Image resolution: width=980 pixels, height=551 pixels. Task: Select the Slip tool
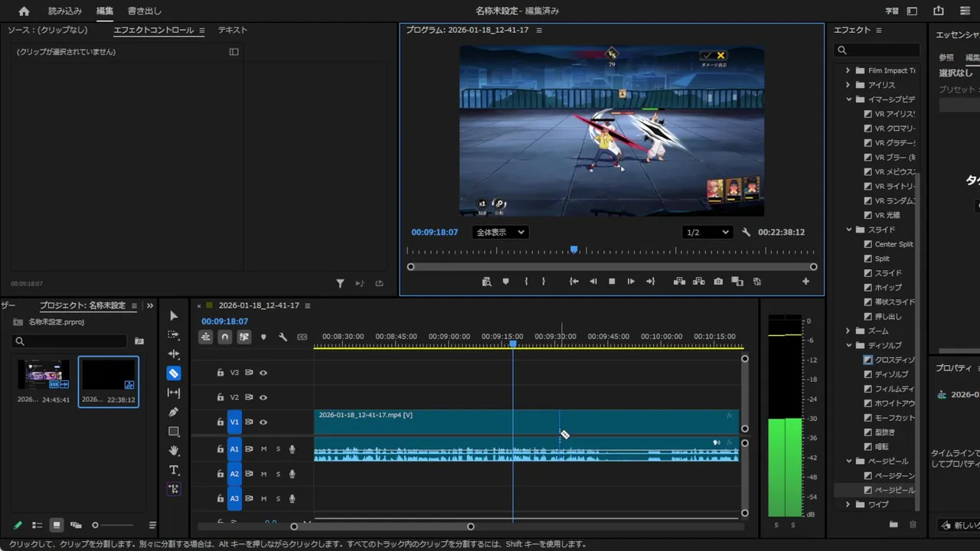(174, 393)
